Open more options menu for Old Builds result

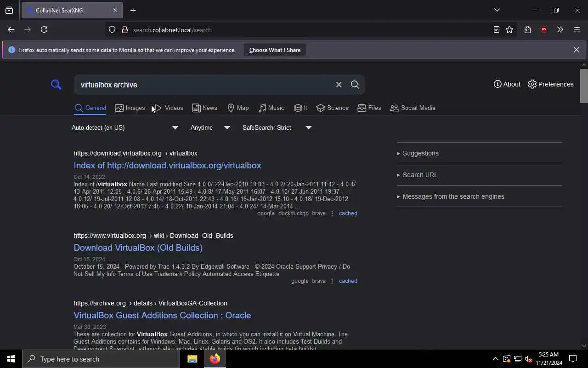click(332, 281)
